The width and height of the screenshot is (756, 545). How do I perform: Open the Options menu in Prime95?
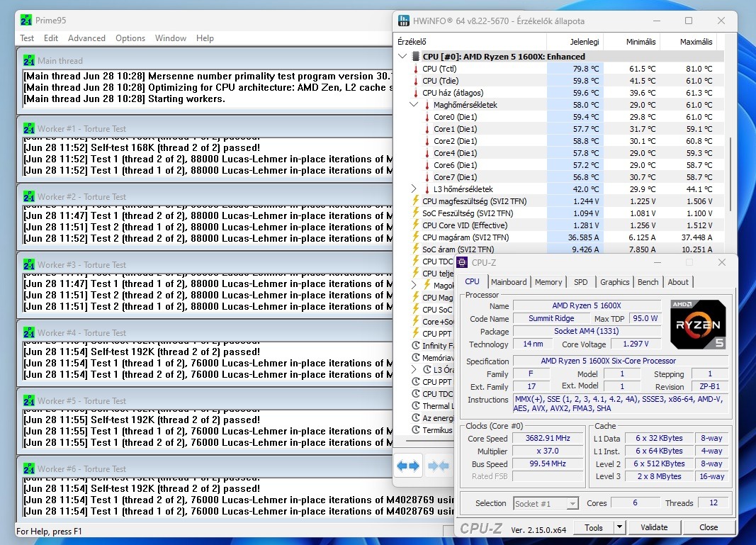[130, 38]
